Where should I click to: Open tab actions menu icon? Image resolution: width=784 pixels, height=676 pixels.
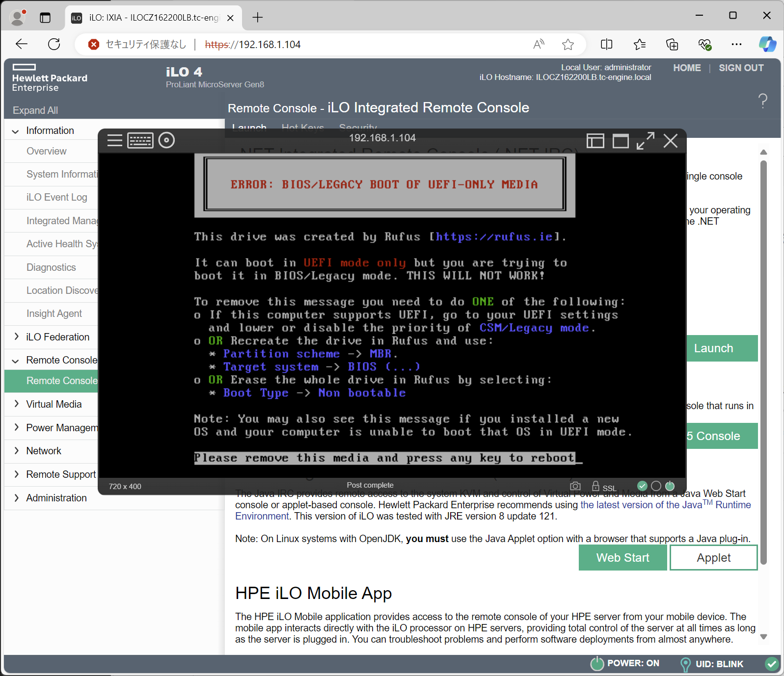tap(45, 18)
